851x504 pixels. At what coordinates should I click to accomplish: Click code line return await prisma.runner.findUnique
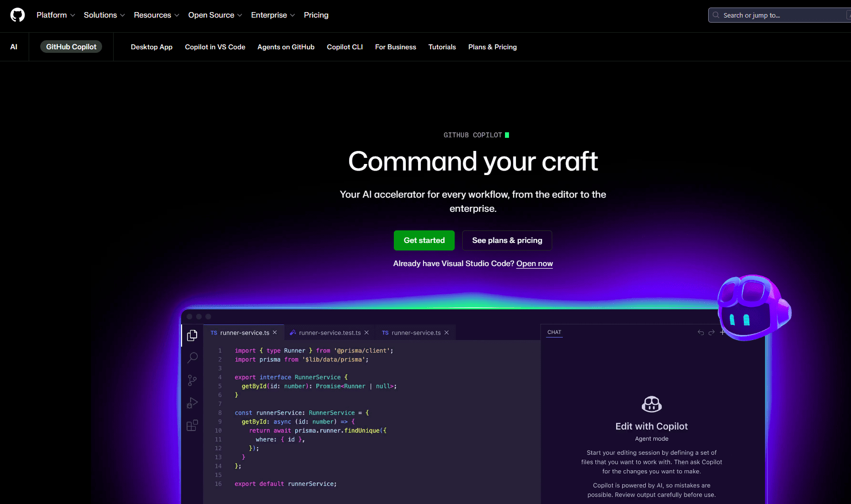click(x=318, y=431)
